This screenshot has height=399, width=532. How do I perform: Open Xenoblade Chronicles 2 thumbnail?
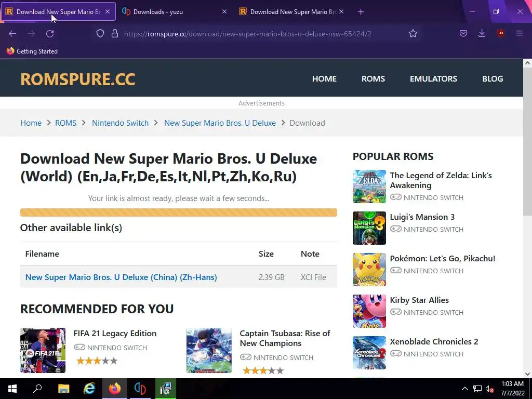[369, 353]
